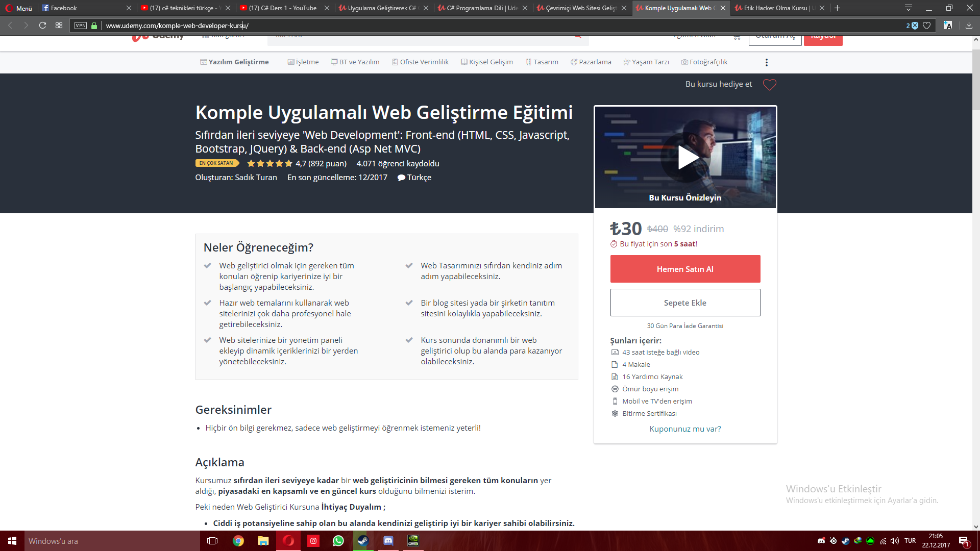This screenshot has height=551, width=980.
Task: Reload the current page
Action: pyautogui.click(x=43, y=26)
